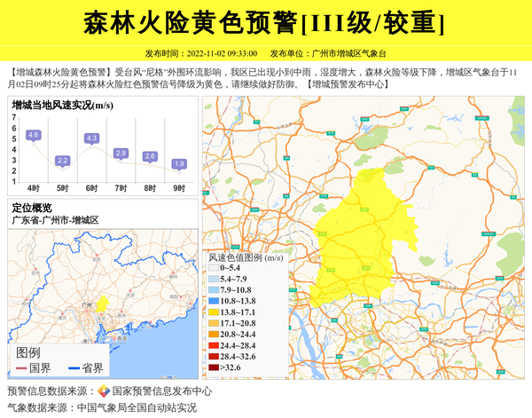Click the 森林火险黄色预警 title banner

click(x=266, y=23)
